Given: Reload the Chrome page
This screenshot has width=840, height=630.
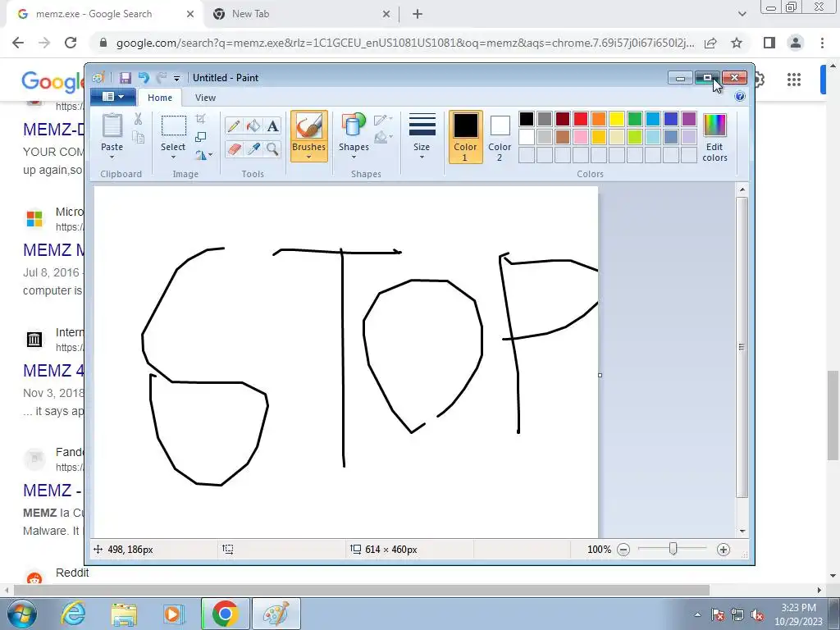Looking at the screenshot, I should [71, 43].
